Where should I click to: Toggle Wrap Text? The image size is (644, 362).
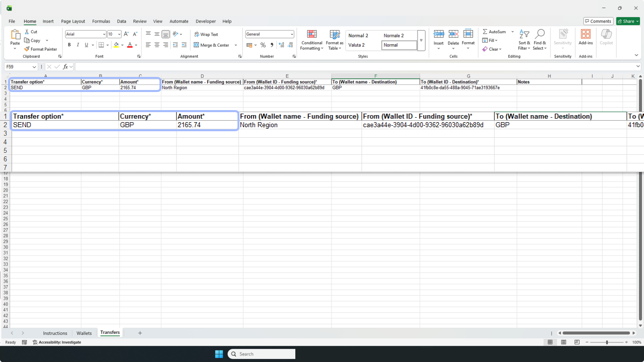[x=206, y=34]
